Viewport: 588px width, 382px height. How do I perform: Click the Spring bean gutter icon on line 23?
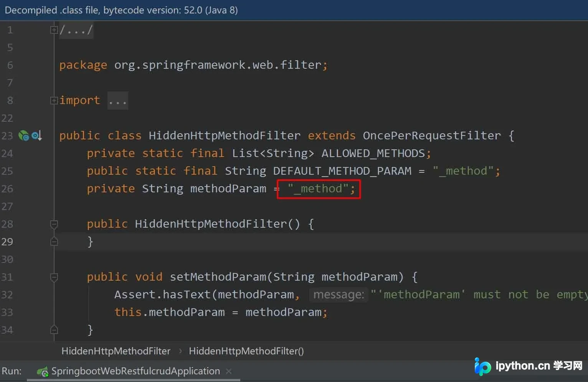click(x=24, y=136)
